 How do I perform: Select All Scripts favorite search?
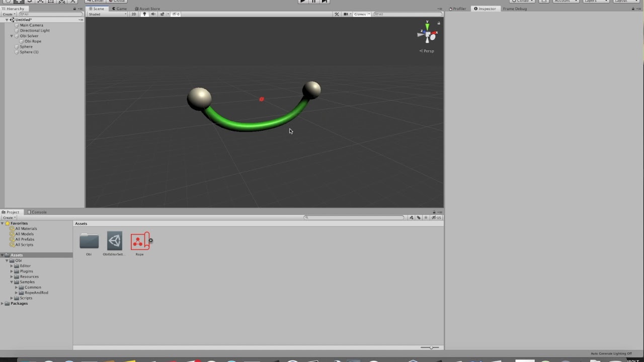pyautogui.click(x=24, y=245)
